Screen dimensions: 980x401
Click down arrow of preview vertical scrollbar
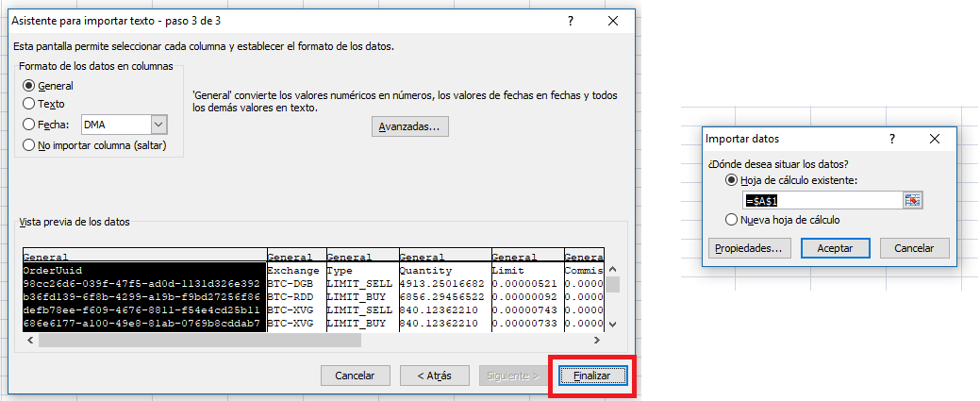pos(612,324)
